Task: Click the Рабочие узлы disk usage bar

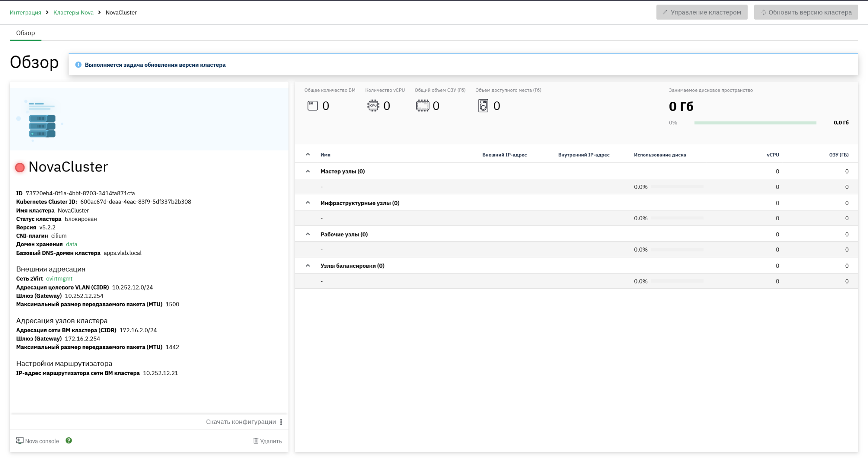Action: [677, 250]
